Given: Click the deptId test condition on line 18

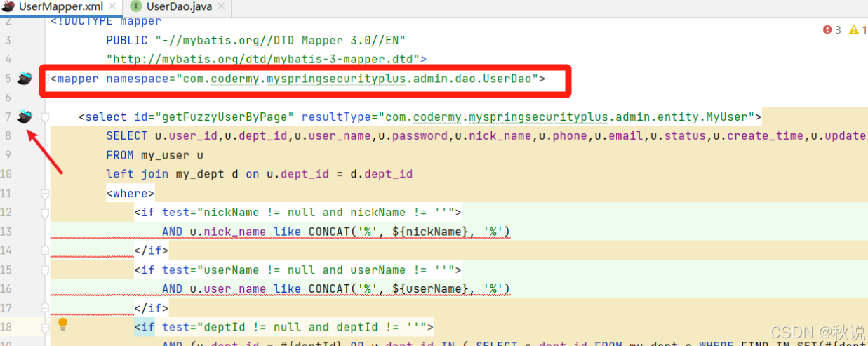Looking at the screenshot, I should pos(311,327).
